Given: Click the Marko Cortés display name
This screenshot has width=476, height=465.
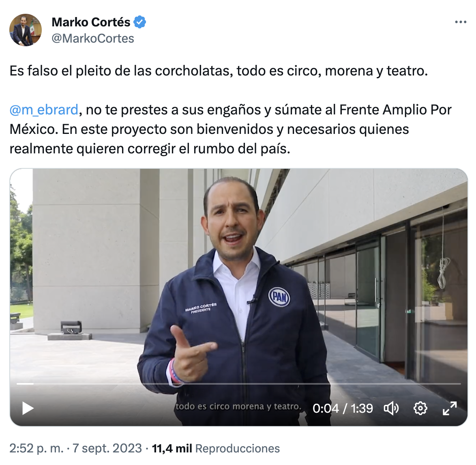Looking at the screenshot, I should tap(91, 22).
